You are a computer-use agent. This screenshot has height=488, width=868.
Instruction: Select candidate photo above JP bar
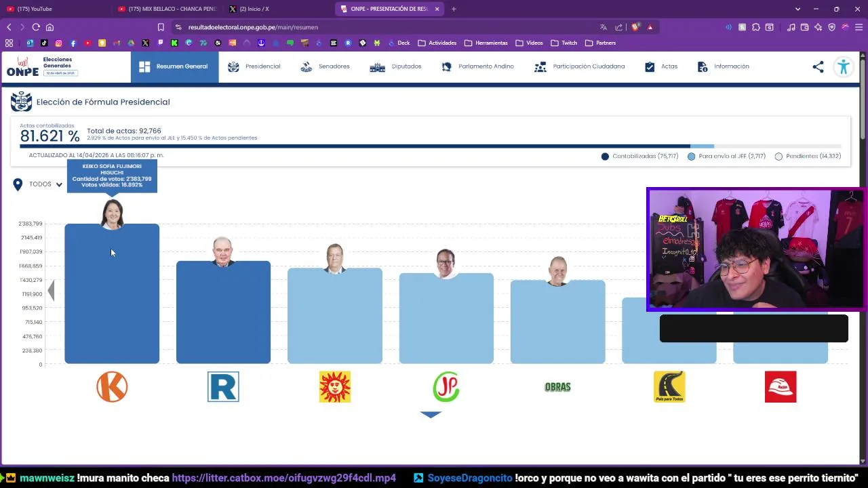tap(446, 264)
